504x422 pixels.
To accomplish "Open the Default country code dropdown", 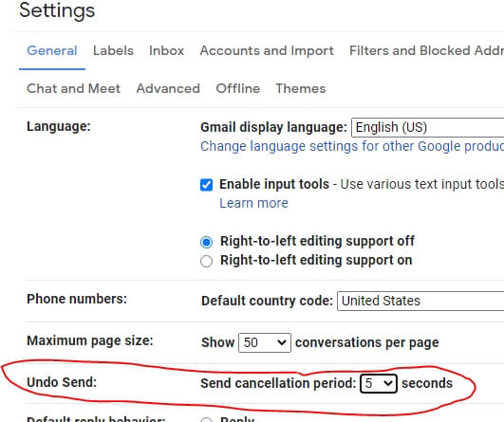I will tap(420, 301).
